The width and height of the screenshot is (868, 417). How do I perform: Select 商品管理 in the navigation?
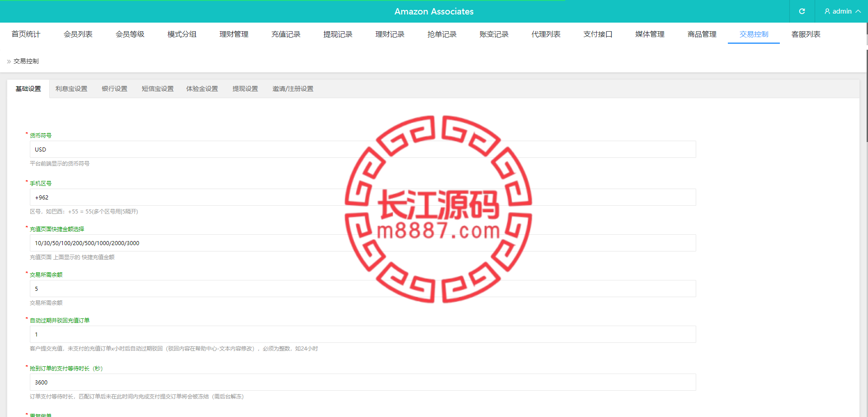702,34
